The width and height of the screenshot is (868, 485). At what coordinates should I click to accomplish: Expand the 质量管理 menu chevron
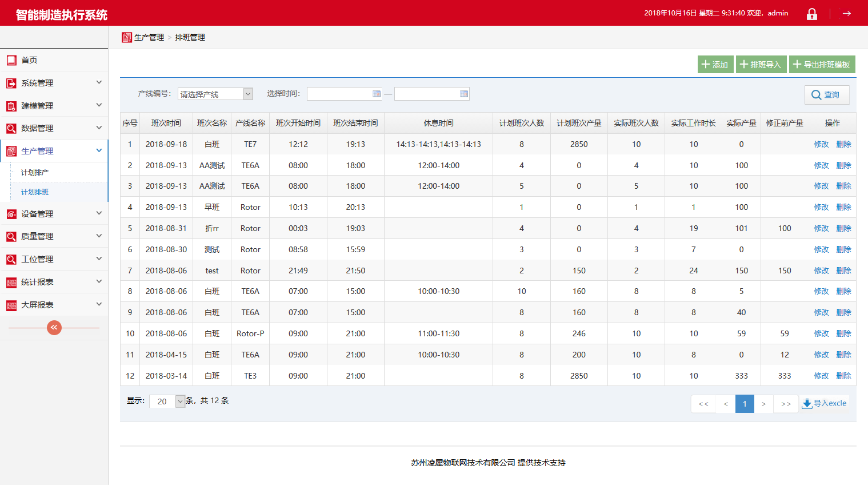click(x=99, y=236)
